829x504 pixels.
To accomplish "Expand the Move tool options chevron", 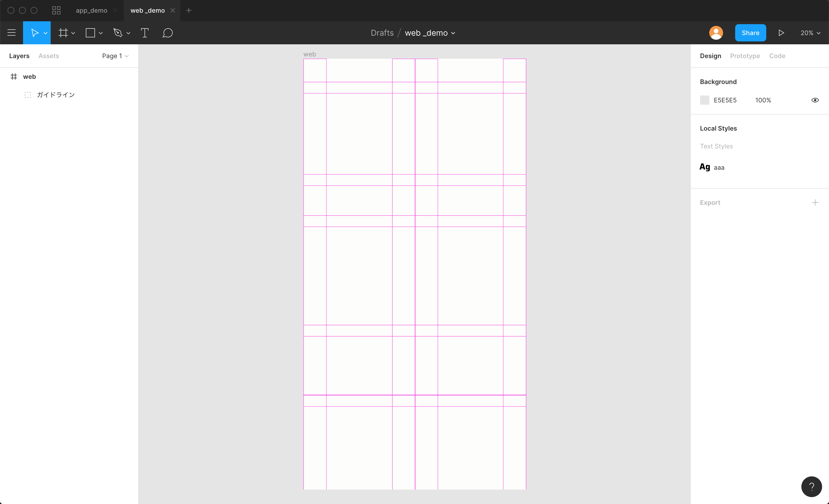I will [x=45, y=33].
